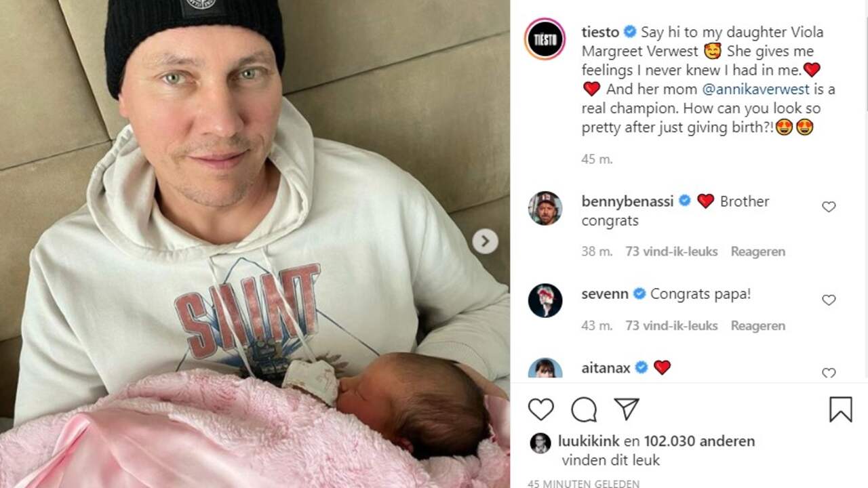868x488 pixels.
Task: Reply to sevenn comment via Reageren
Action: tap(758, 326)
